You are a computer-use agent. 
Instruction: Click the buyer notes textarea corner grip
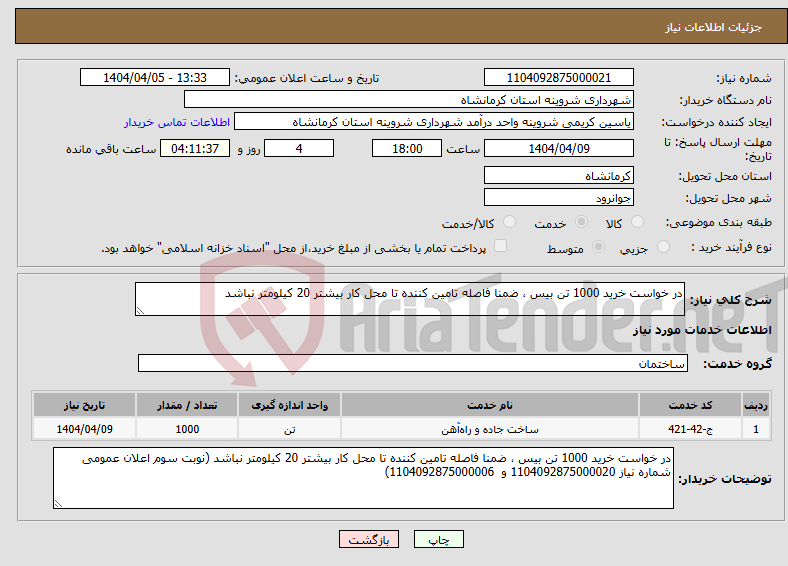(58, 504)
